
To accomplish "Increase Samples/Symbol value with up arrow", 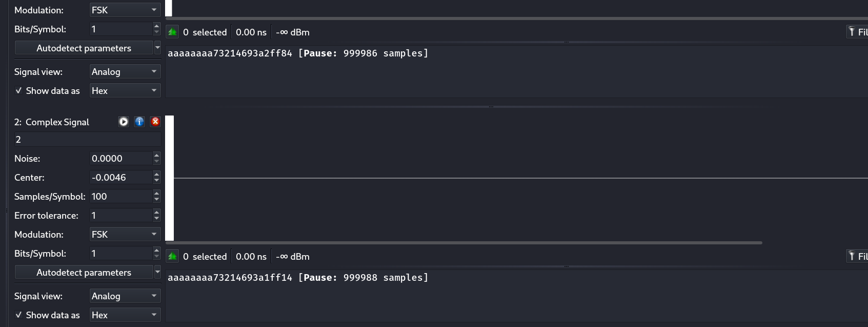I will click(x=157, y=193).
